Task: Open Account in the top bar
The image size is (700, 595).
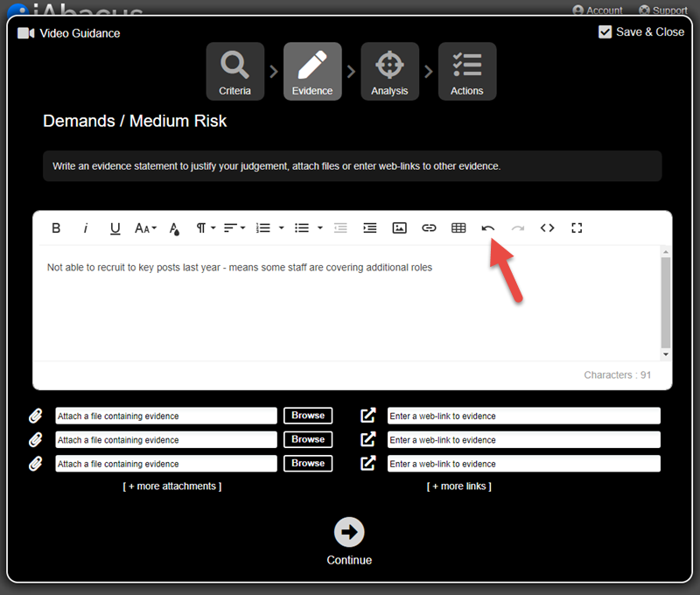Action: pos(598,10)
